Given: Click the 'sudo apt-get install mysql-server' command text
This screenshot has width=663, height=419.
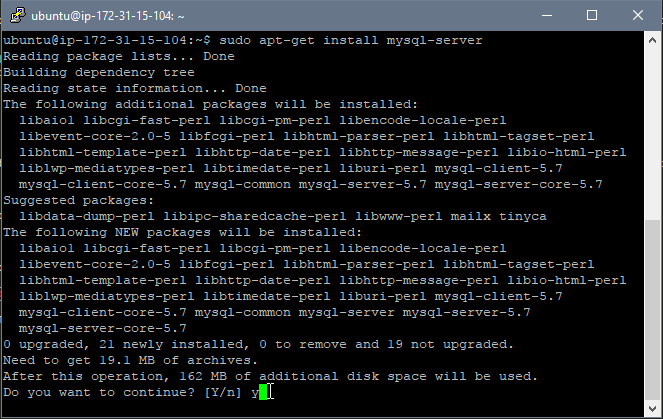Looking at the screenshot, I should (351, 41).
